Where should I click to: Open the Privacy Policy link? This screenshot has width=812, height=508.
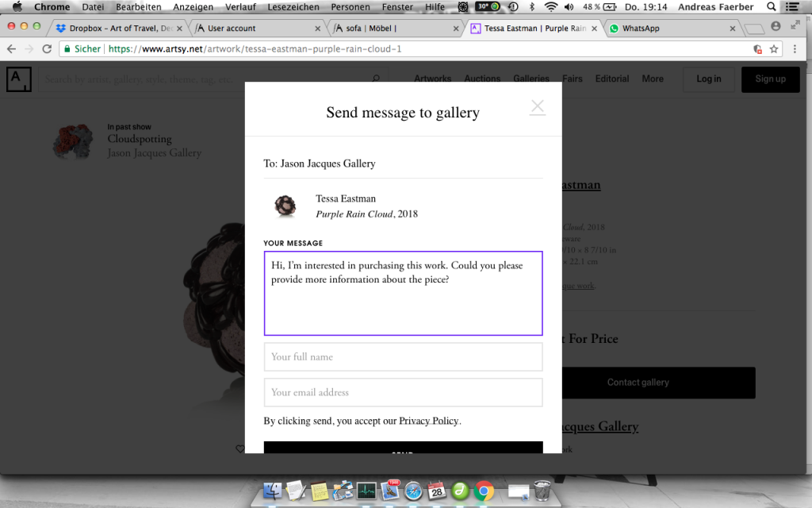coord(428,421)
